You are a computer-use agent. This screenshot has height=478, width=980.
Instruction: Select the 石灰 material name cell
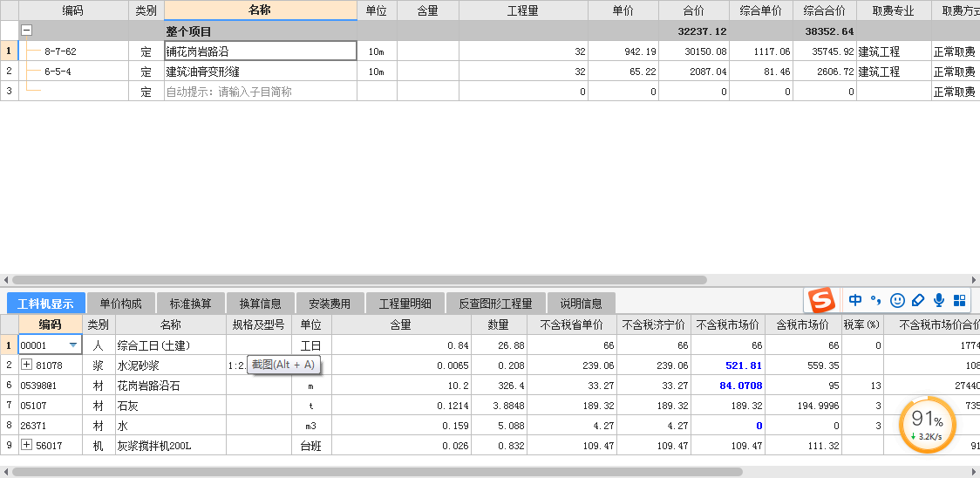[171, 405]
